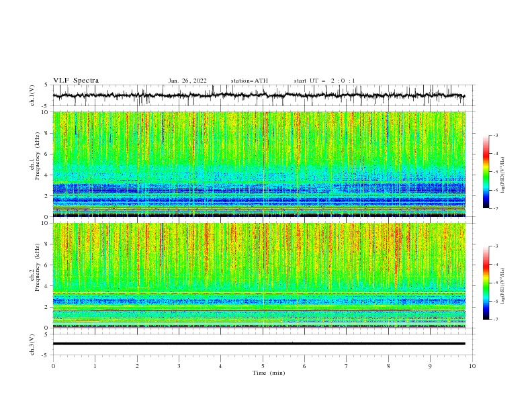Click the "6" kHz tick of ch.2 spectrogram
532x411 pixels.
(47, 265)
